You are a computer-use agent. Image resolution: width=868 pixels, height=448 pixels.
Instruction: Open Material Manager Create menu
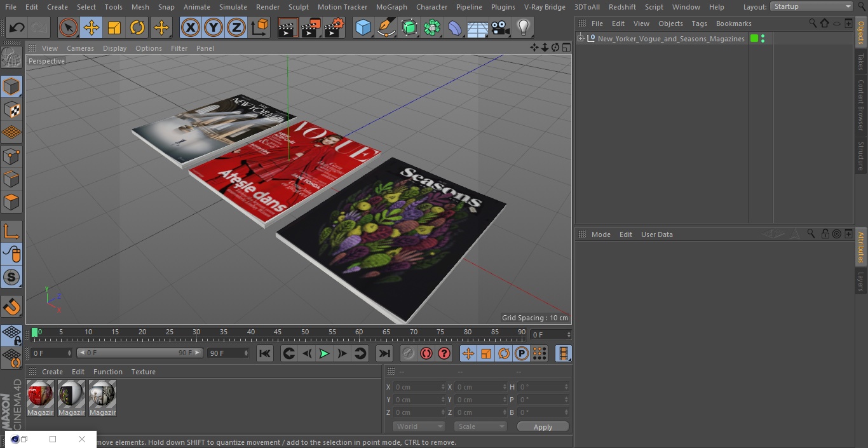pos(52,372)
